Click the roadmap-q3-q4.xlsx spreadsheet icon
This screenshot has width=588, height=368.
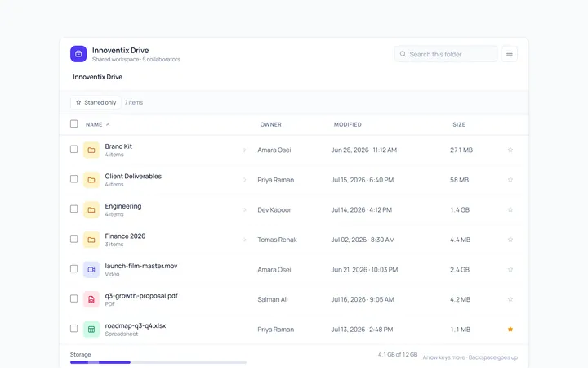91,330
